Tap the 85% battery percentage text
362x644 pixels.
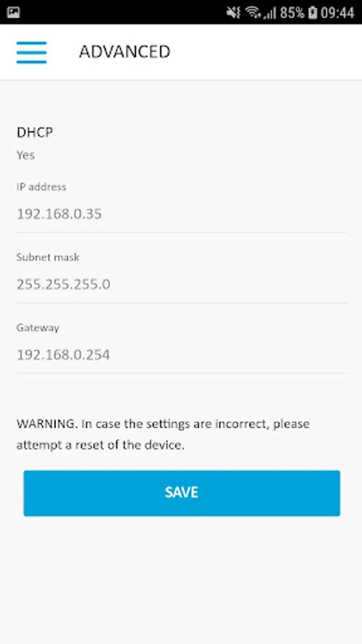(x=292, y=13)
